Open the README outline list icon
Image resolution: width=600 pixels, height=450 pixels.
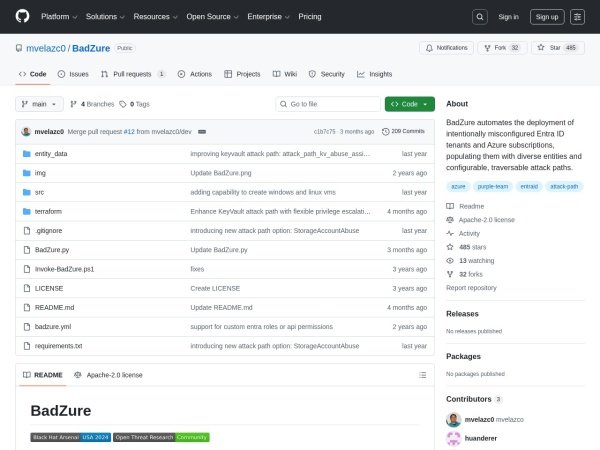[x=422, y=375]
